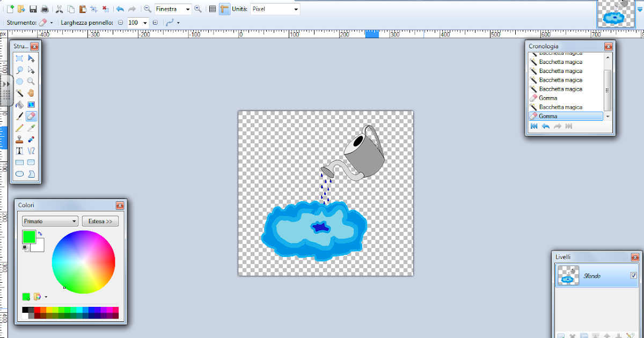Screen dimensions: 644x338
Task: Expand the collapsed side handle panel
Action: (6, 91)
